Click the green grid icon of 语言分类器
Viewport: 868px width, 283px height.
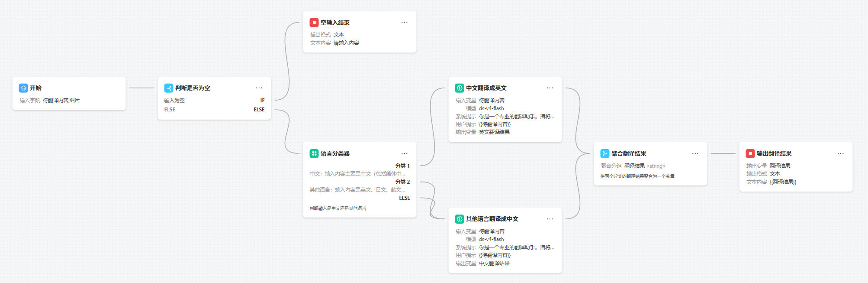click(314, 153)
